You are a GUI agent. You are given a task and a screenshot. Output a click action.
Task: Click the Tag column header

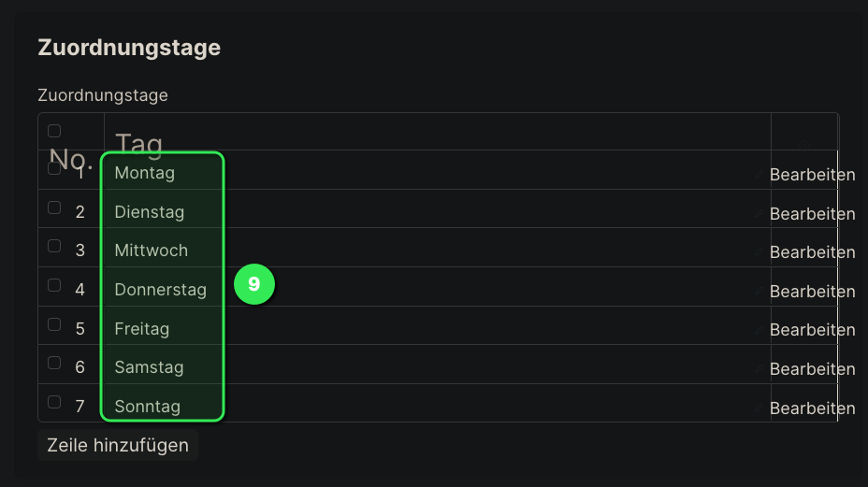pos(139,144)
